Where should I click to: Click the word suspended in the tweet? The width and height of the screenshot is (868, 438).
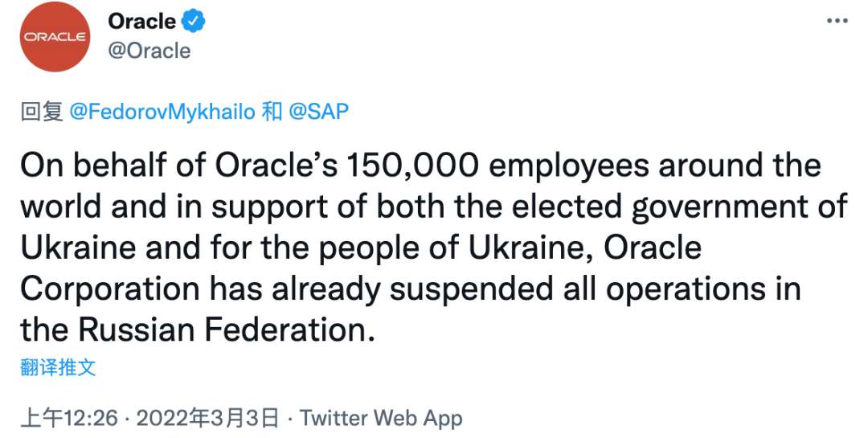(x=471, y=290)
